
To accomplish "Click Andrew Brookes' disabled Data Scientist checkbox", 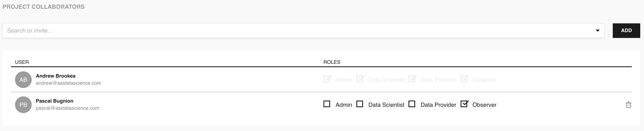I will 360,79.
